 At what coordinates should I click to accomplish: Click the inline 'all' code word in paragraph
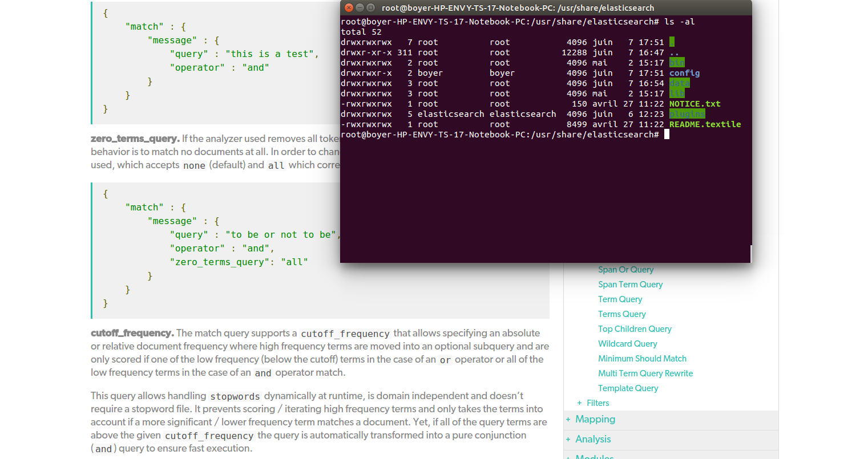[x=276, y=165]
